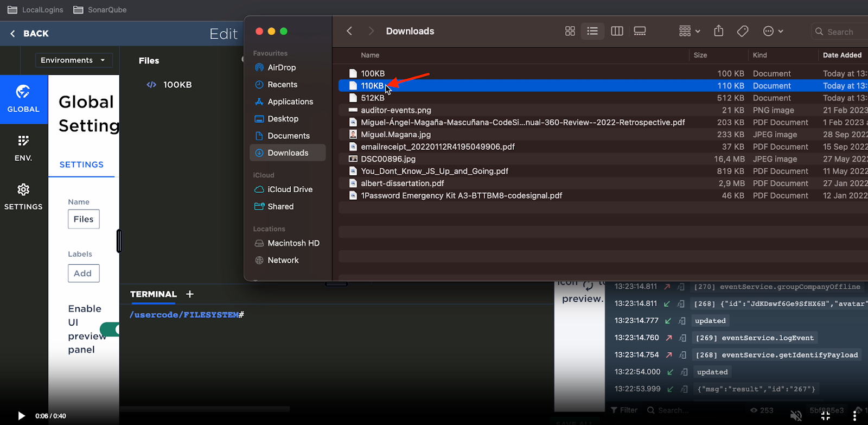Switch to the SETTINGS tab under Global Settings
868x425 pixels.
(x=81, y=164)
